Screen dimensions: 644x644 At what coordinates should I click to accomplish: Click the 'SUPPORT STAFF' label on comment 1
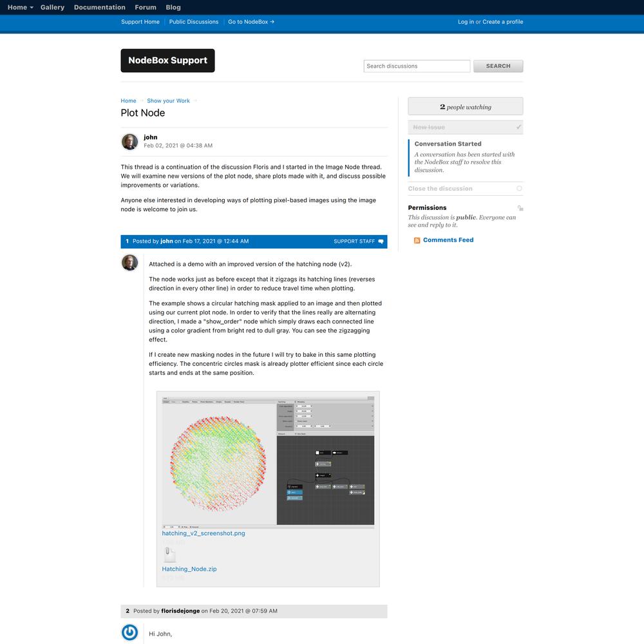click(x=354, y=241)
